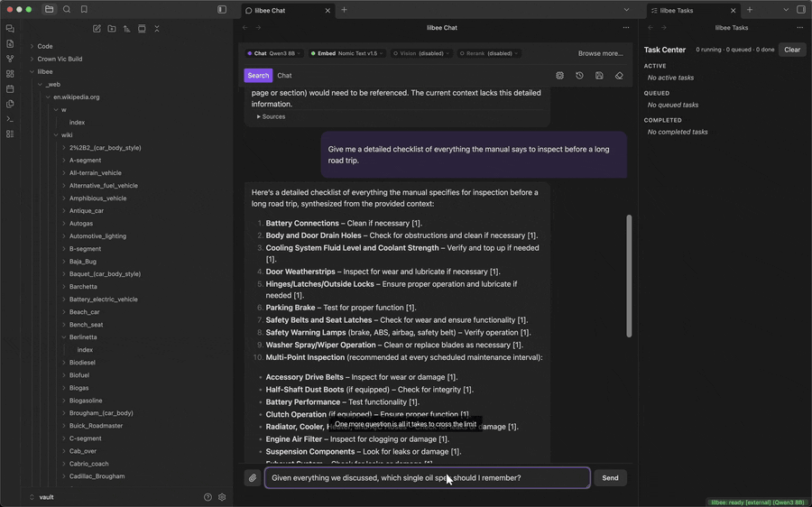This screenshot has width=812, height=507.
Task: Open Chat model Qwen3 8B dropdown
Action: click(x=273, y=53)
